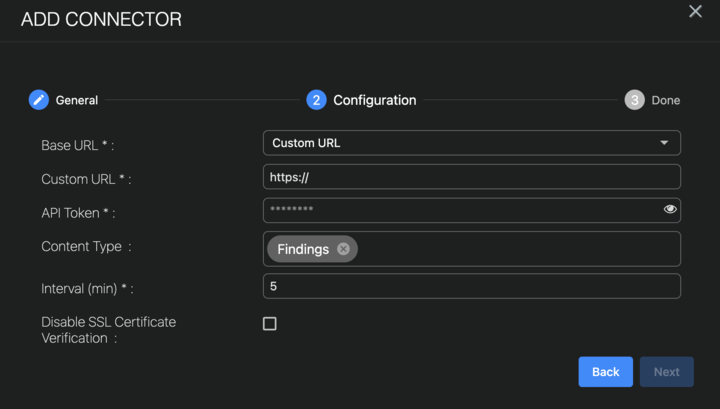Select the Findings content type chip
720x409 pixels.
(x=303, y=249)
